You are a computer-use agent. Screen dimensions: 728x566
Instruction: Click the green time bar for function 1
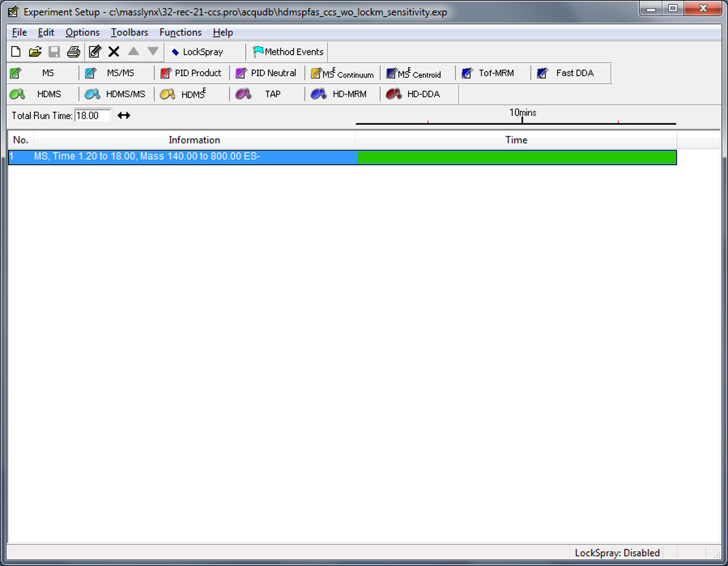click(x=516, y=157)
